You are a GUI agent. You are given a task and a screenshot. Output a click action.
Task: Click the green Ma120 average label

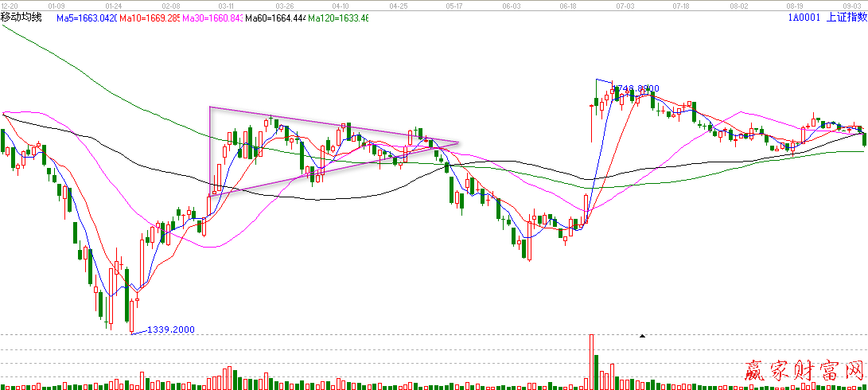click(338, 18)
